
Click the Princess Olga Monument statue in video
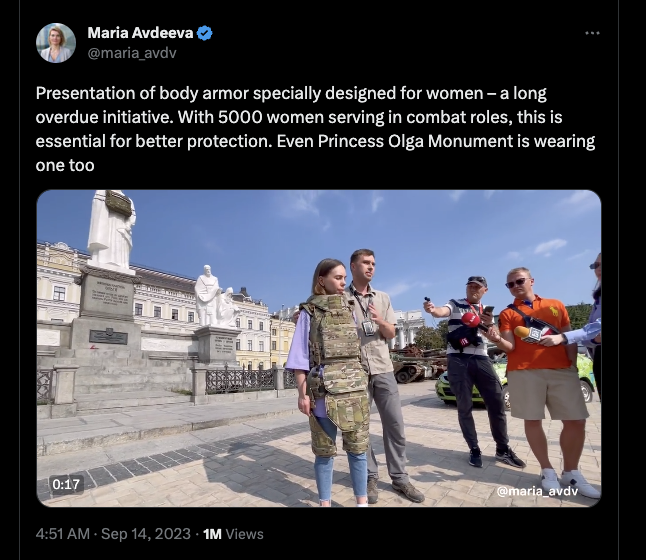(x=111, y=229)
